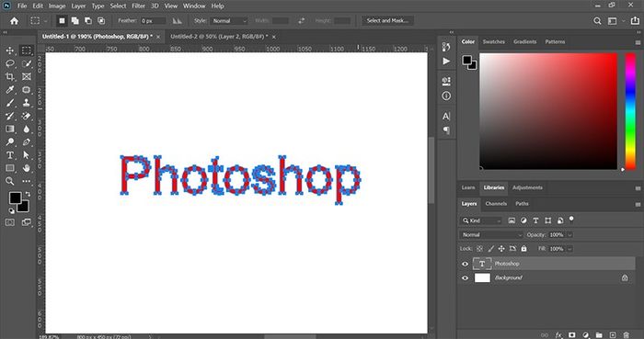Select the Lasso tool
The width and height of the screenshot is (644, 339).
pos(10,63)
